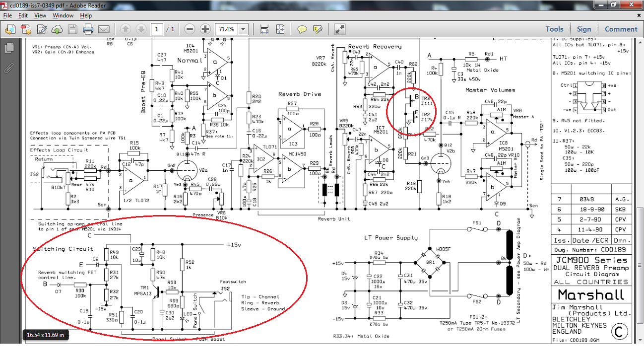This screenshot has width=644, height=362.
Task: Click the 'Switching Circuit' heading in the schematic
Action: point(63,249)
